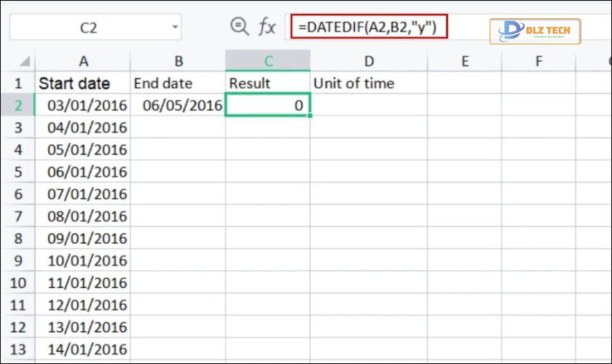This screenshot has width=612, height=364.
Task: Select row 6 header
Action: click(18, 194)
